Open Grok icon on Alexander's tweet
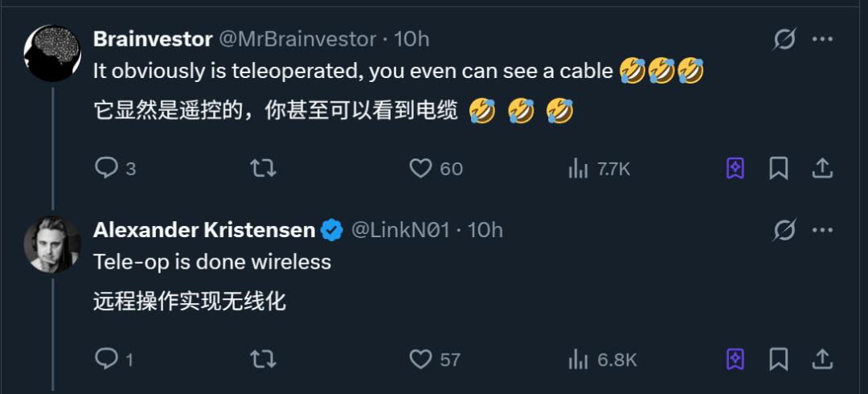 click(x=784, y=230)
